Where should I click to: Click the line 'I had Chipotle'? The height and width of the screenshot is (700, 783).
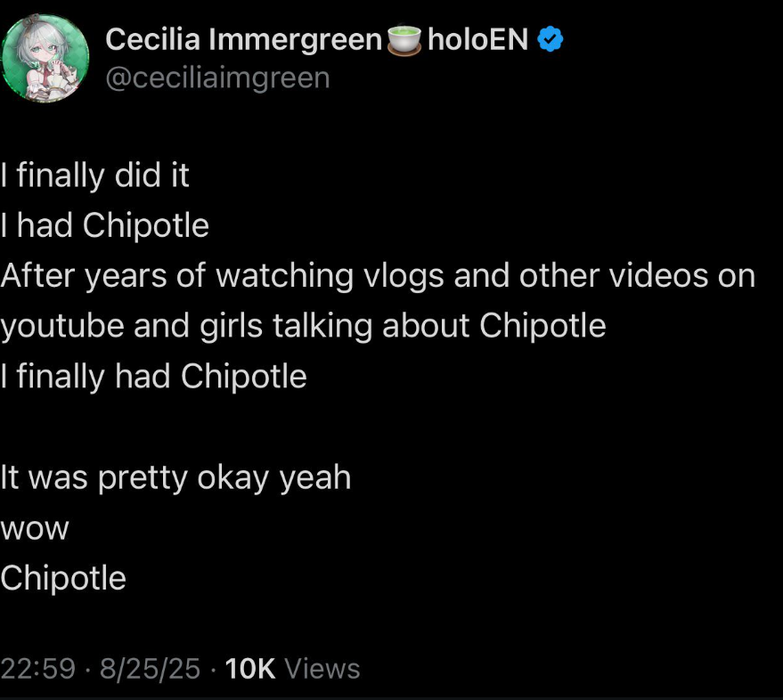click(104, 225)
